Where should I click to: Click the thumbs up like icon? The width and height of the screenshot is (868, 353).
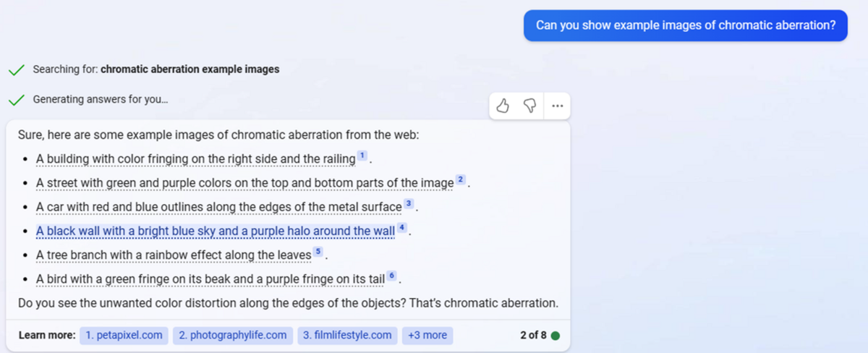(x=503, y=106)
